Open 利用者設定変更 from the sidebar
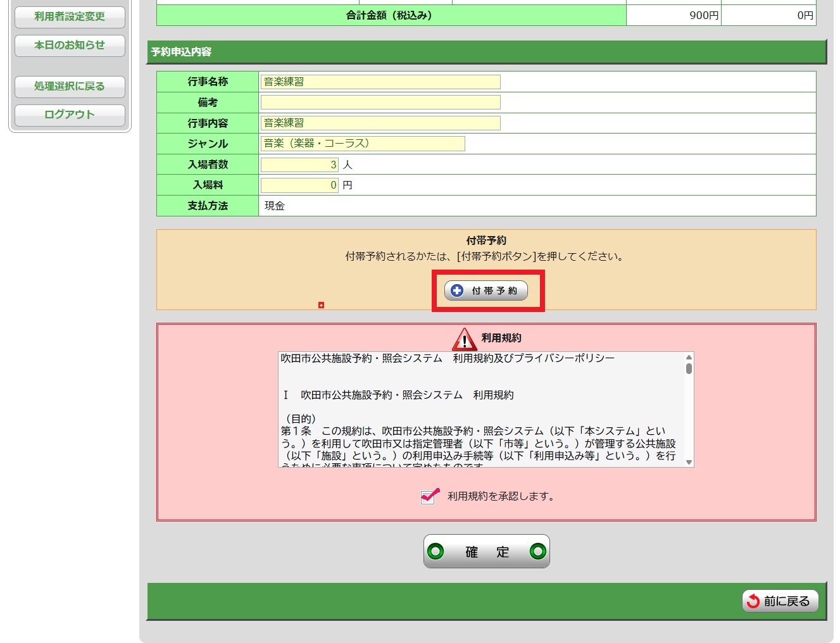This screenshot has height=643, width=840. point(70,16)
